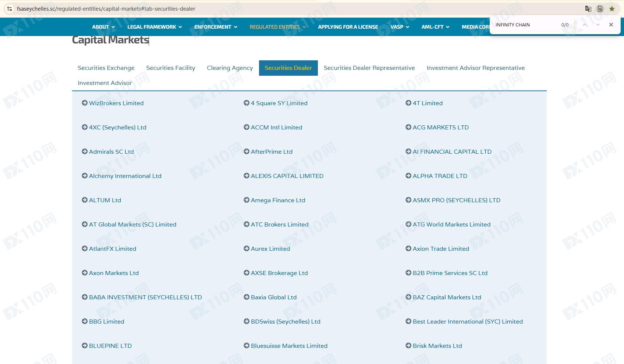Click arrow icon beside 4T Limited
624x364 pixels.
point(408,103)
